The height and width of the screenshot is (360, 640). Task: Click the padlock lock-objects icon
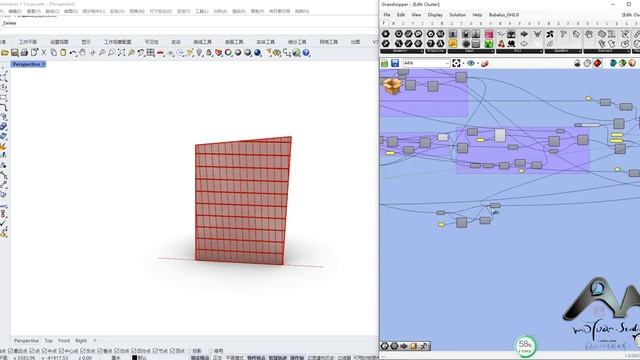pos(209,53)
